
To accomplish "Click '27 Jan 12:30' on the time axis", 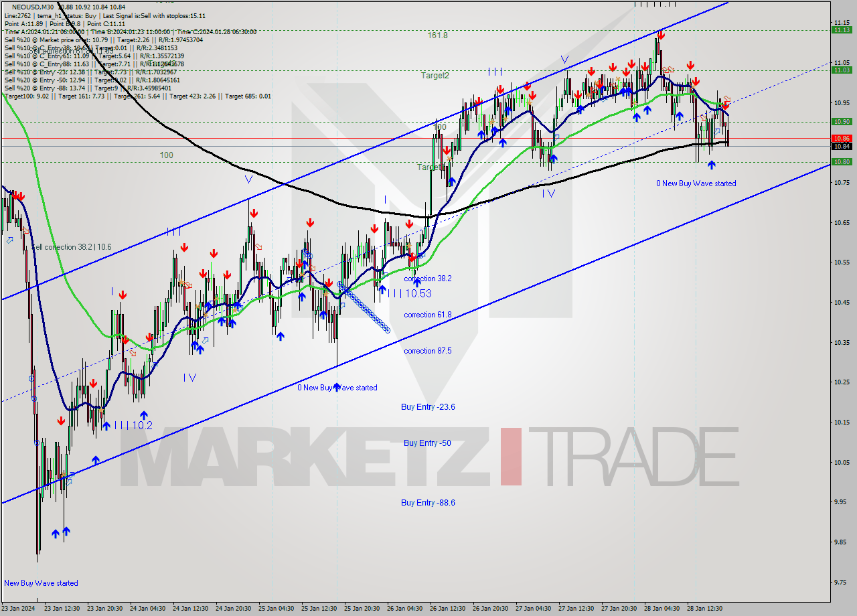I will pyautogui.click(x=576, y=609).
